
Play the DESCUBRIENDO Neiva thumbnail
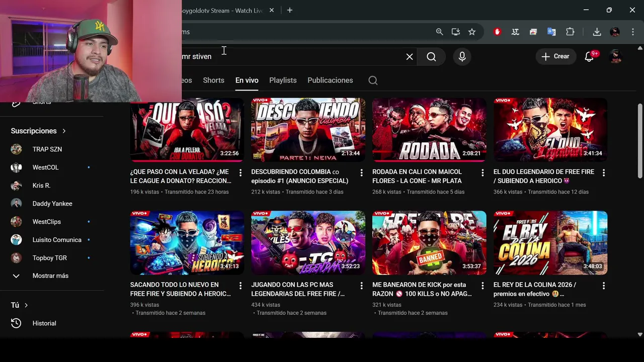308,130
